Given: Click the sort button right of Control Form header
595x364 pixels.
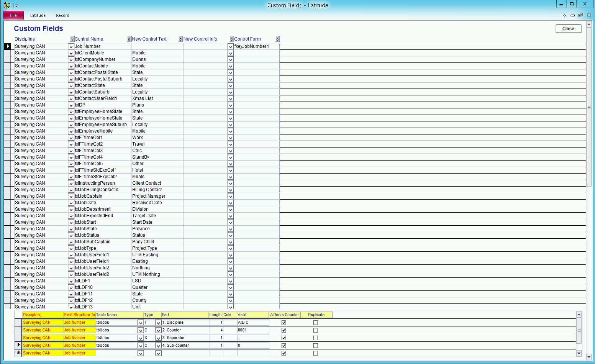Looking at the screenshot, I should [277, 39].
